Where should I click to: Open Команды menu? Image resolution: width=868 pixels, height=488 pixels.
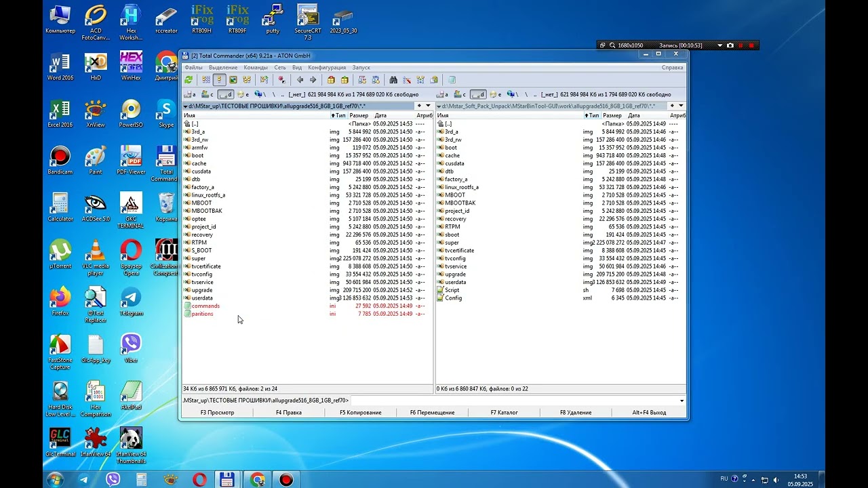point(256,68)
